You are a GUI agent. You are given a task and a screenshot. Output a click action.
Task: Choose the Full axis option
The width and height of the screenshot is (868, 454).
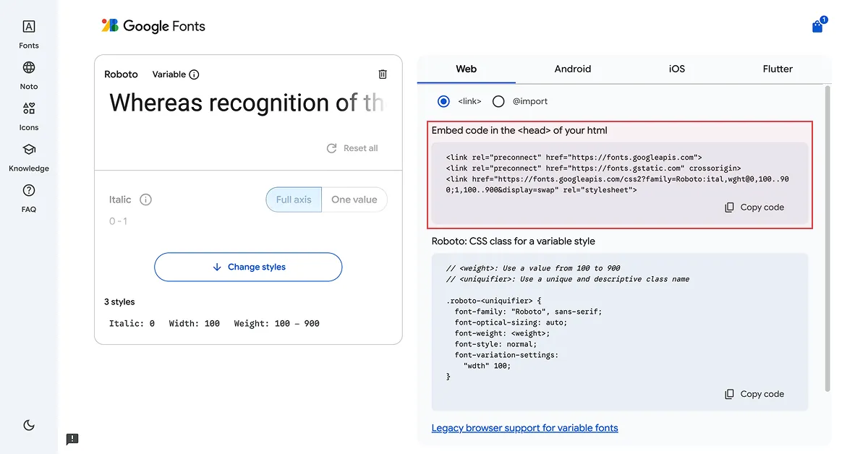click(294, 200)
